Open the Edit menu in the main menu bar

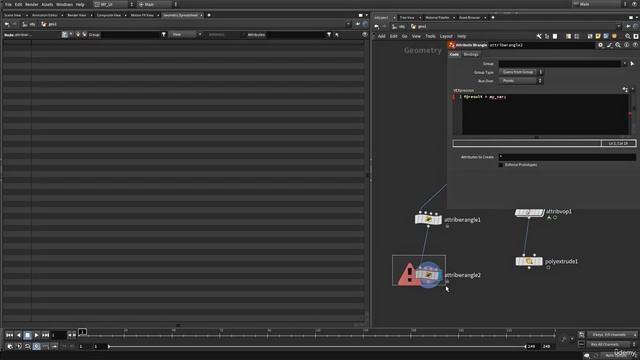pos(18,4)
